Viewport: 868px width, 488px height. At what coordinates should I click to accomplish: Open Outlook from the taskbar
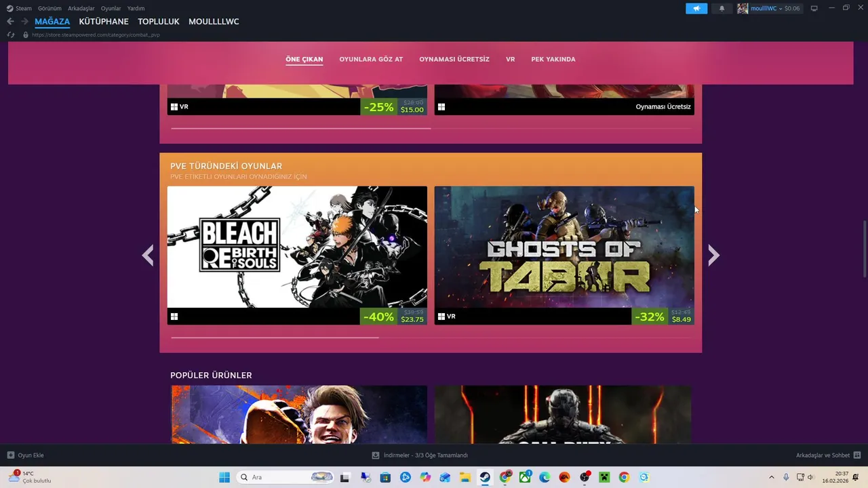pos(445,477)
